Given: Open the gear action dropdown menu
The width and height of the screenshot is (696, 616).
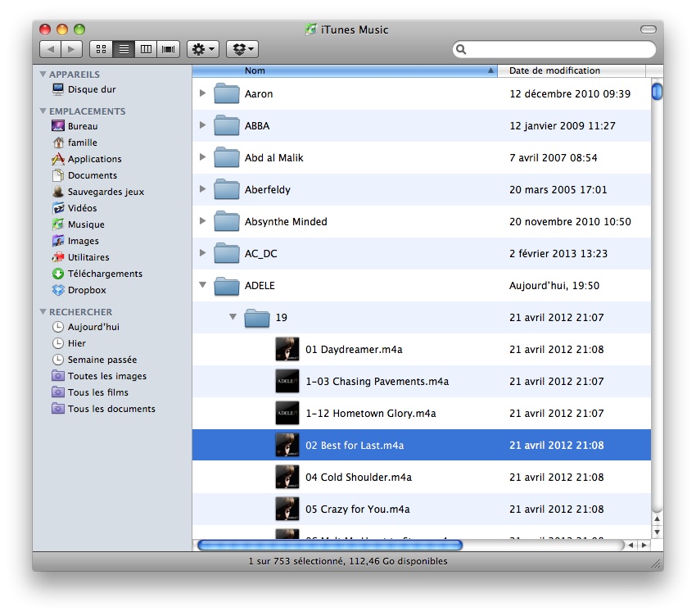Looking at the screenshot, I should [203, 49].
